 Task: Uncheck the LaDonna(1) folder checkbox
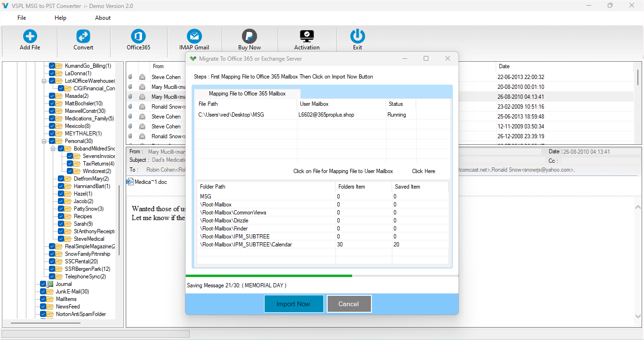point(52,73)
